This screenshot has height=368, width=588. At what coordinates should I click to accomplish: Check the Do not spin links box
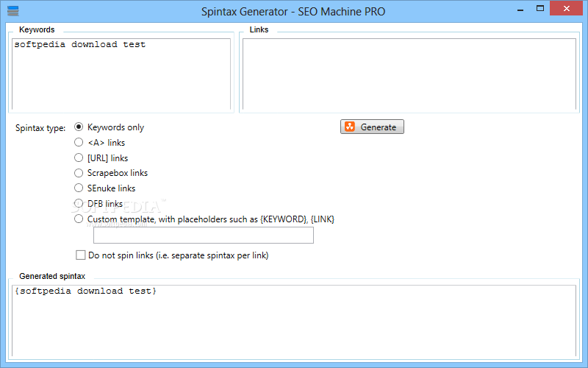click(x=81, y=255)
